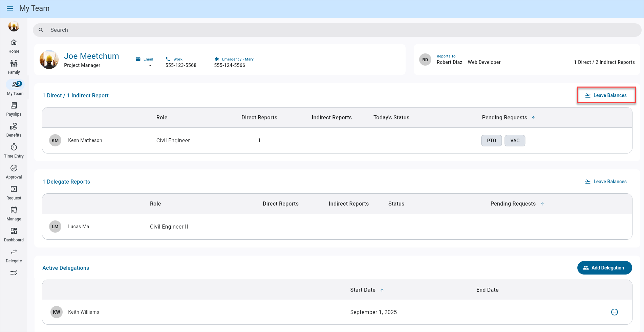644x332 pixels.
Task: Open the Dashboard sidebar icon
Action: point(14,231)
